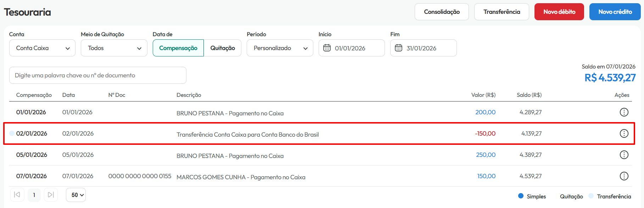Image resolution: width=644 pixels, height=208 pixels.
Task: Expand the Conta Caixa dropdown
Action: point(42,48)
